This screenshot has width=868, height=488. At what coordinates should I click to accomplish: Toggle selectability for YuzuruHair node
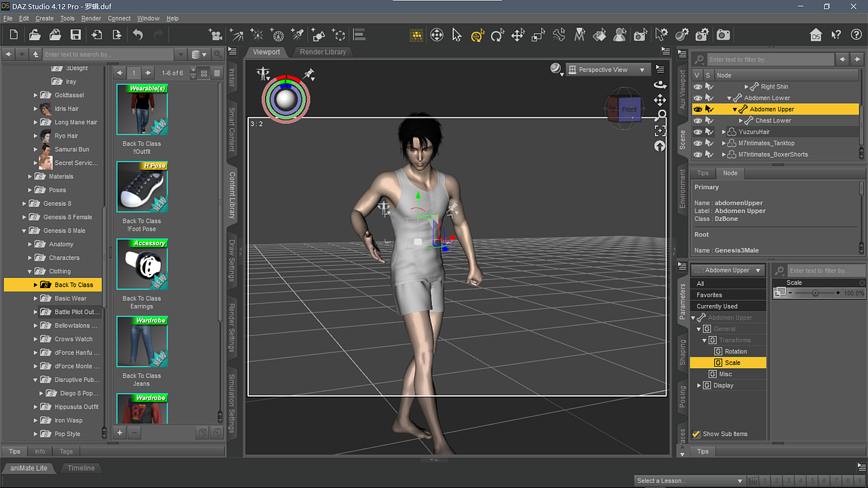[709, 131]
